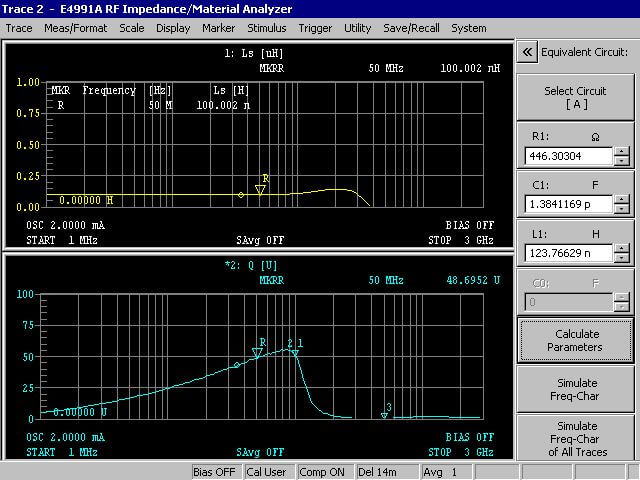The image size is (640, 480).
Task: Click the L1 value field 123.76629 n
Action: [569, 253]
